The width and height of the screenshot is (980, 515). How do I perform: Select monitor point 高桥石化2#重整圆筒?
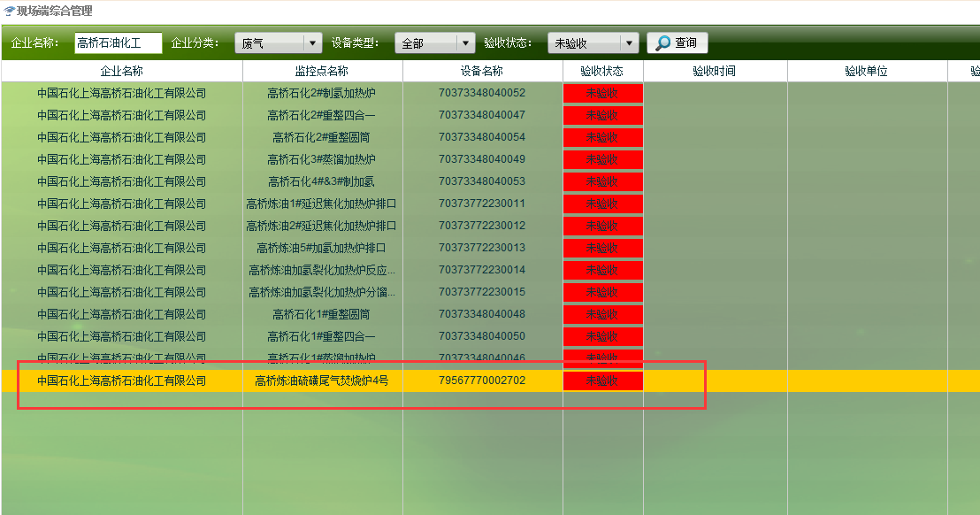(x=322, y=137)
